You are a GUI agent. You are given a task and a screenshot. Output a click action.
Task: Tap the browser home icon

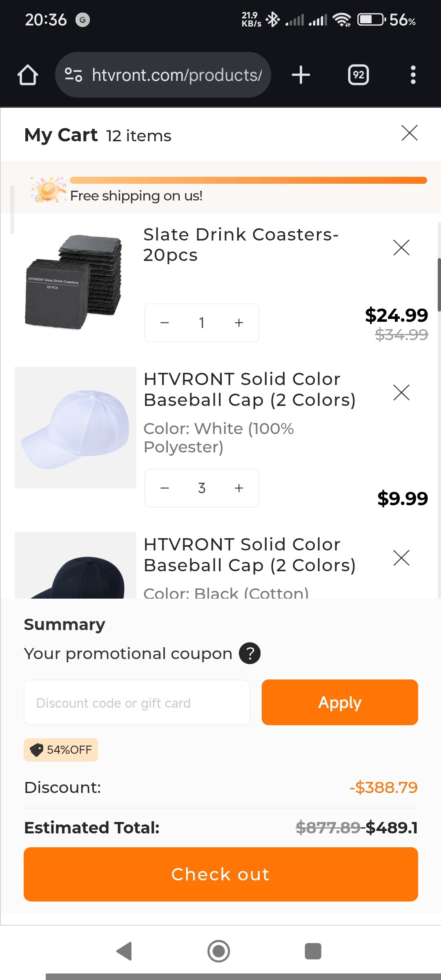coord(28,75)
